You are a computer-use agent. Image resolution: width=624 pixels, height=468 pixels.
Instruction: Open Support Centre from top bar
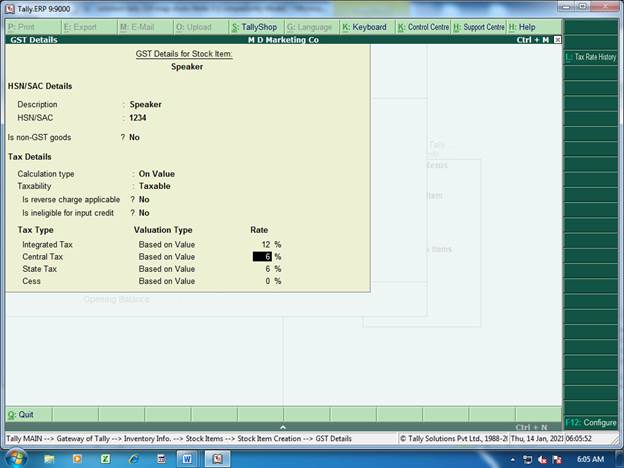479,27
